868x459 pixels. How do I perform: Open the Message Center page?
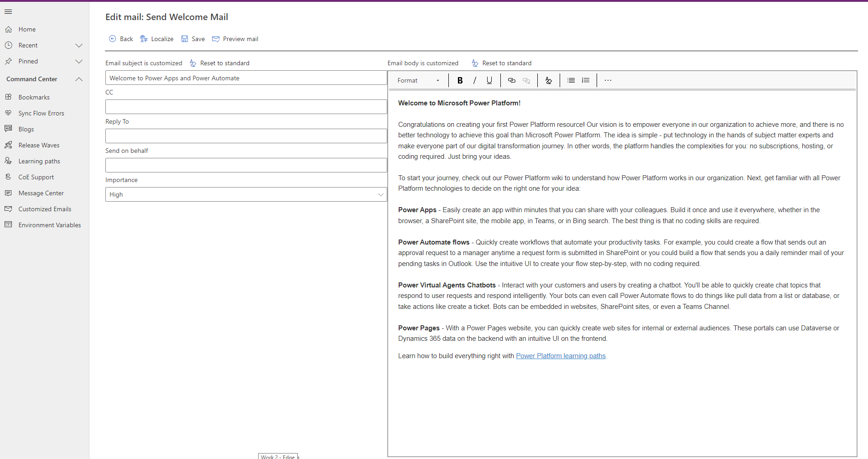click(x=41, y=193)
